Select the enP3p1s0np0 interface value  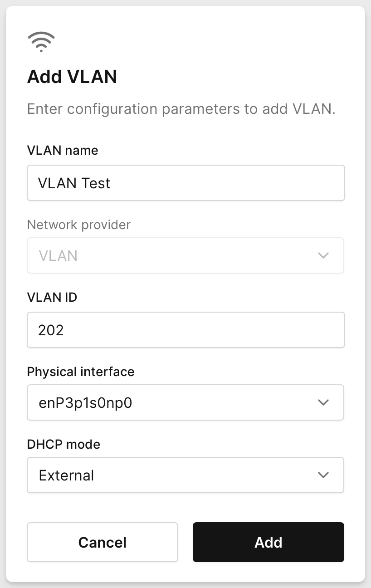tap(86, 402)
